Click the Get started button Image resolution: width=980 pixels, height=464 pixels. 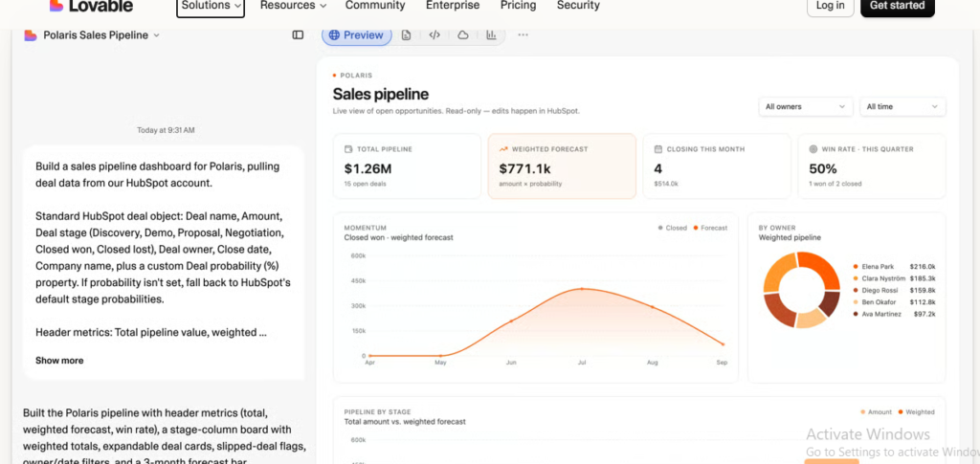(898, 7)
